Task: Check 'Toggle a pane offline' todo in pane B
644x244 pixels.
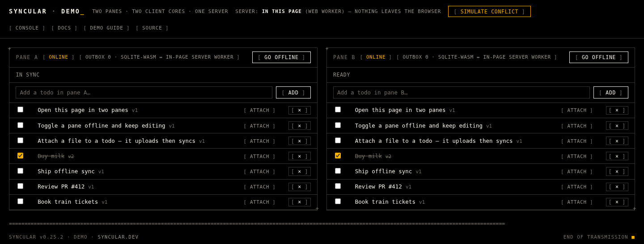Action: click(x=338, y=125)
